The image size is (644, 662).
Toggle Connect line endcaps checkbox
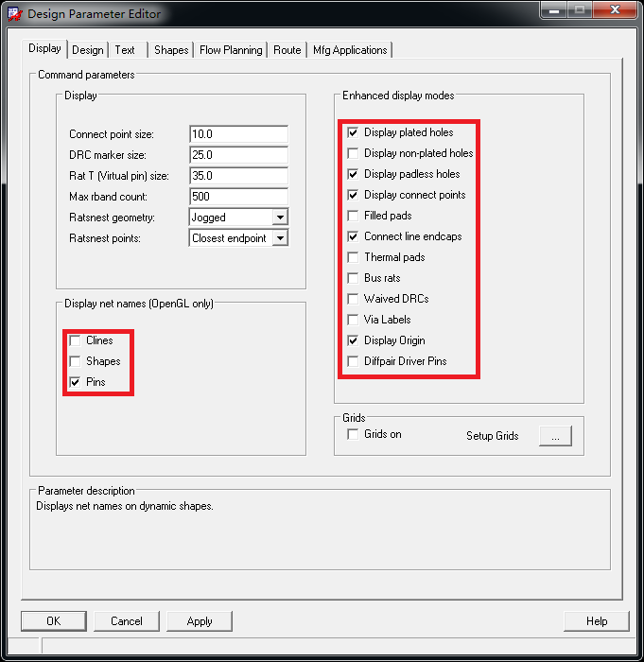353,236
